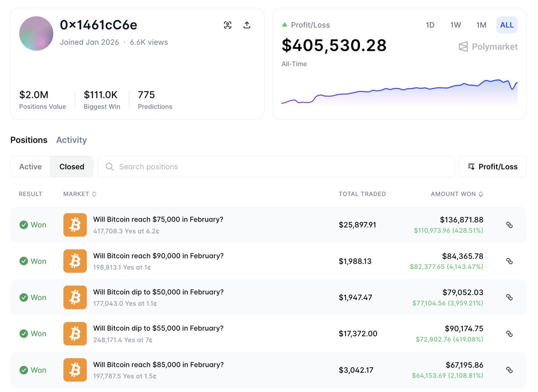Image resolution: width=538 pixels, height=392 pixels.
Task: Switch the chart to 1M view
Action: (x=481, y=25)
